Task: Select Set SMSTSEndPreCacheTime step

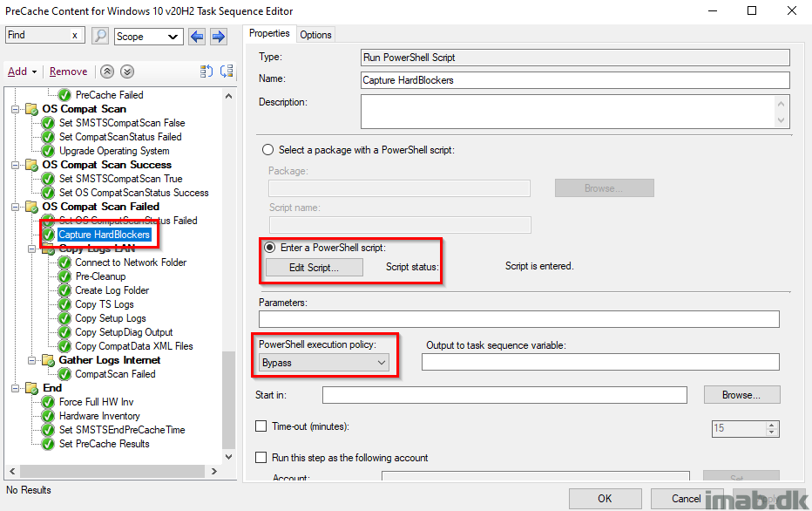Action: coord(122,430)
